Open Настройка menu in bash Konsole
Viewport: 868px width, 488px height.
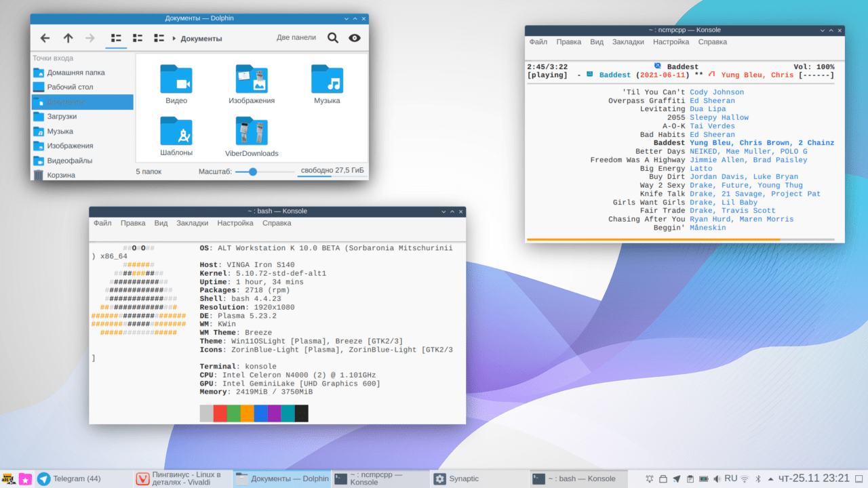pyautogui.click(x=235, y=223)
